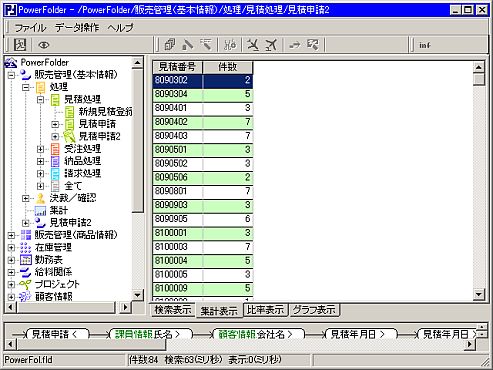Switch to the グラフ表示 tab

click(x=314, y=310)
